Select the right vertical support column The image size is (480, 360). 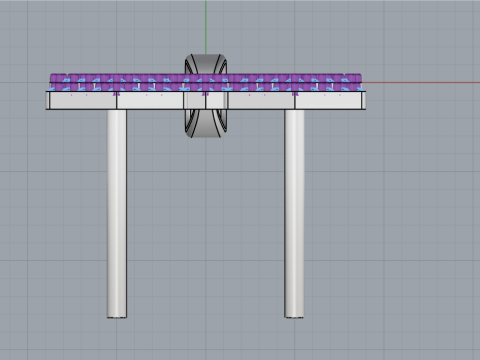pos(294,214)
